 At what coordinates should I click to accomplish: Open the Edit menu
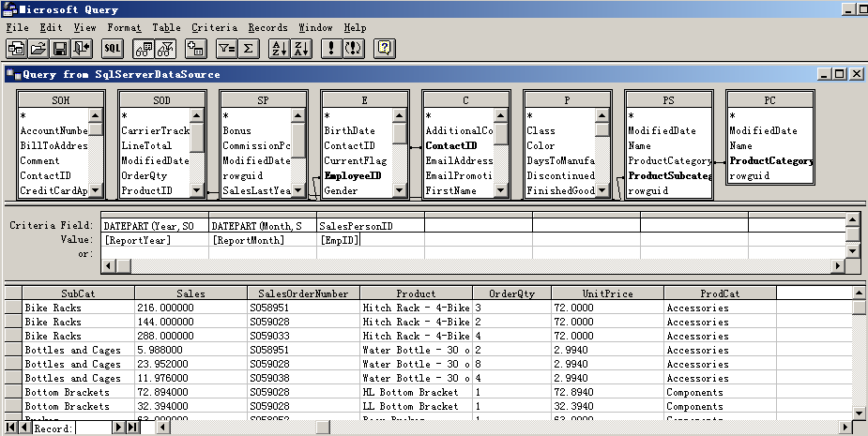pyautogui.click(x=51, y=27)
